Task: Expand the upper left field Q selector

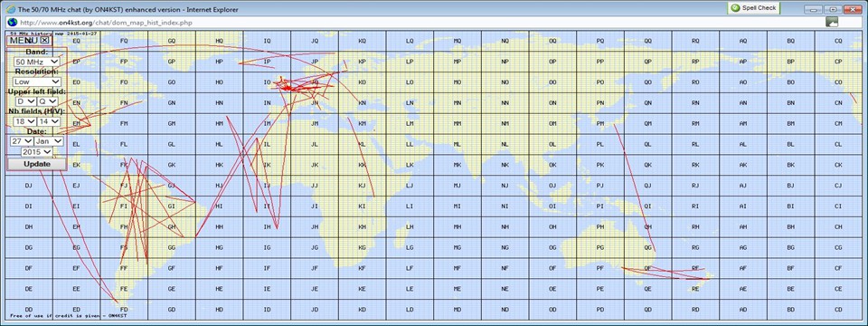Action: [x=48, y=101]
